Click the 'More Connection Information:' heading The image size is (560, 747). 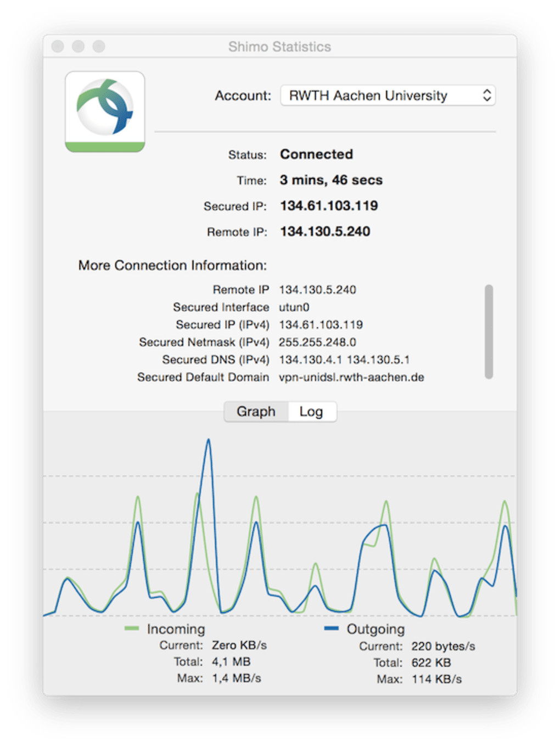tap(172, 266)
